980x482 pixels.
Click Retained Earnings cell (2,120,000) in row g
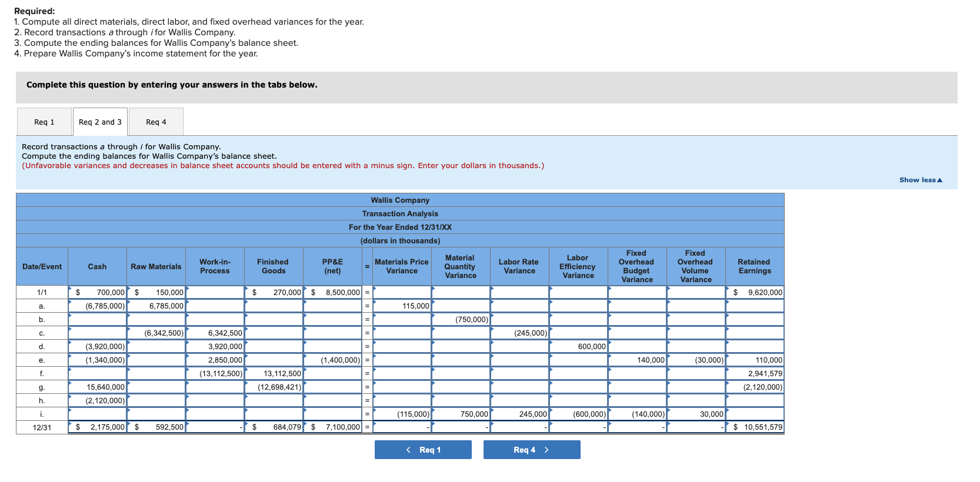pos(755,387)
